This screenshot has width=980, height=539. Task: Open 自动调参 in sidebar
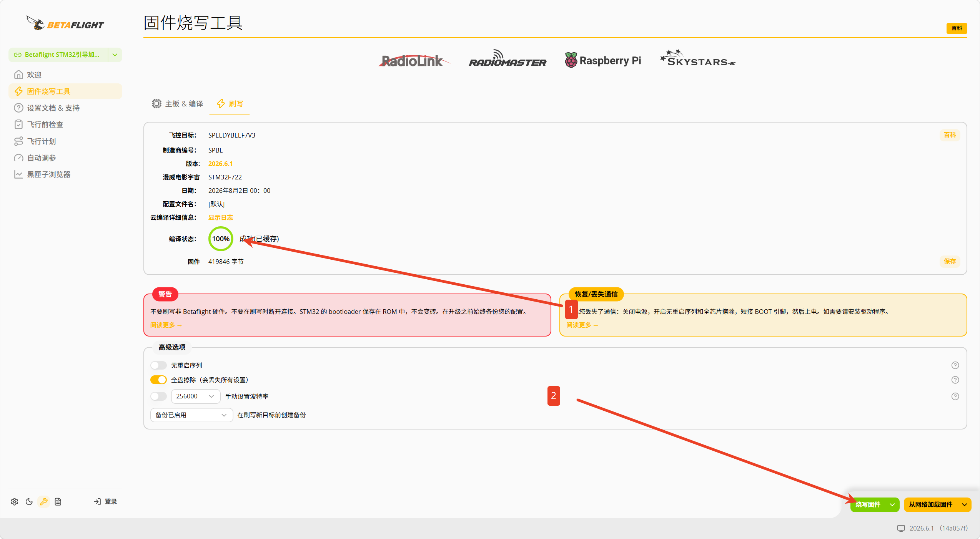(x=65, y=158)
